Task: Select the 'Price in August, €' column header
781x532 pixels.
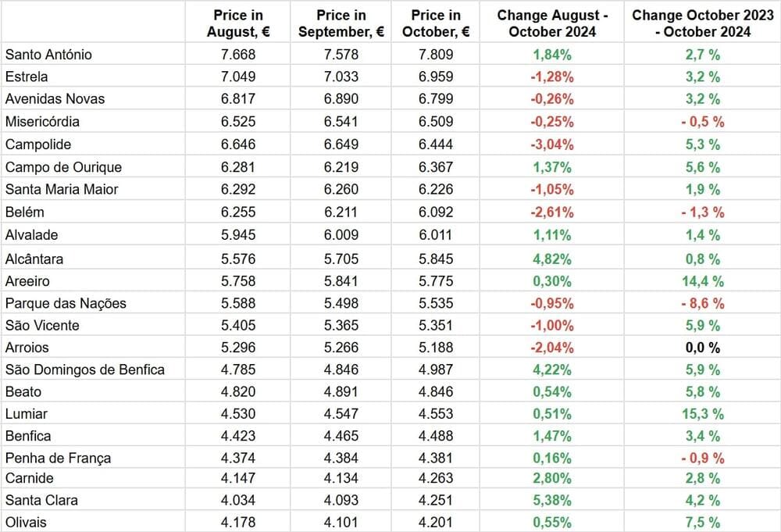Action: point(238,23)
